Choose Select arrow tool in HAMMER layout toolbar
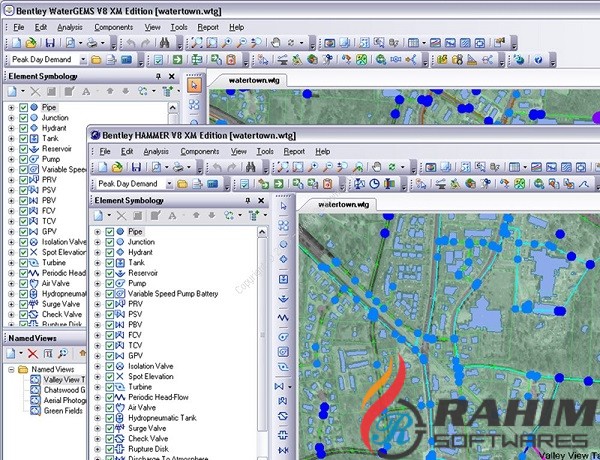The height and width of the screenshot is (460, 600). 284,206
